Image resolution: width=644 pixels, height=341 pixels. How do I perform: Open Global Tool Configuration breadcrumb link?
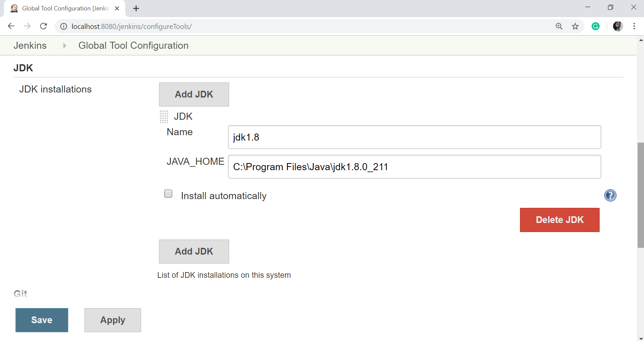133,45
